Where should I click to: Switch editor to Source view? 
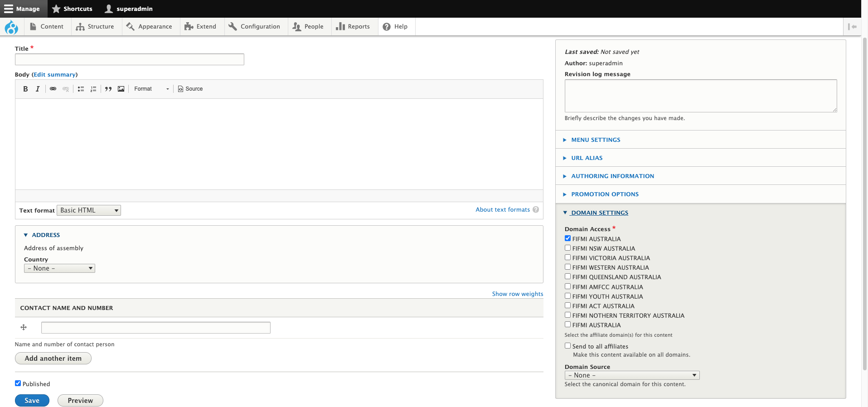point(190,89)
